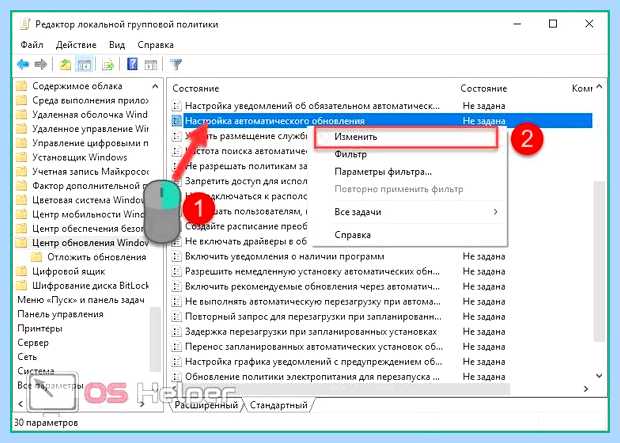Screen dimensions: 620x443
Task: Click list pane scroll-down arrow
Action: pyautogui.click(x=599, y=375)
